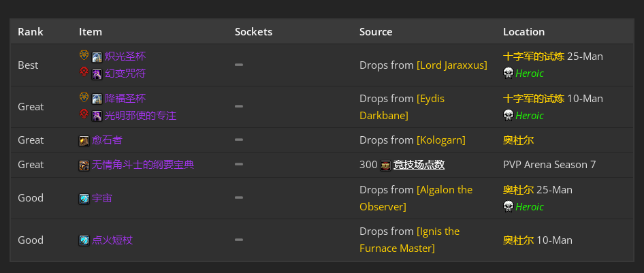Open the Lord Jaraxxus boss link
Viewport: 644px width, 273px height.
(452, 65)
